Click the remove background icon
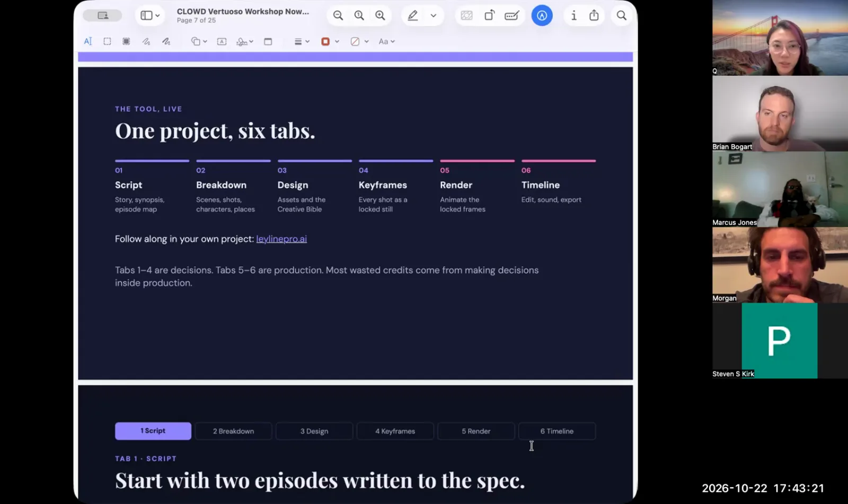Image resolution: width=848 pixels, height=504 pixels. 466,15
